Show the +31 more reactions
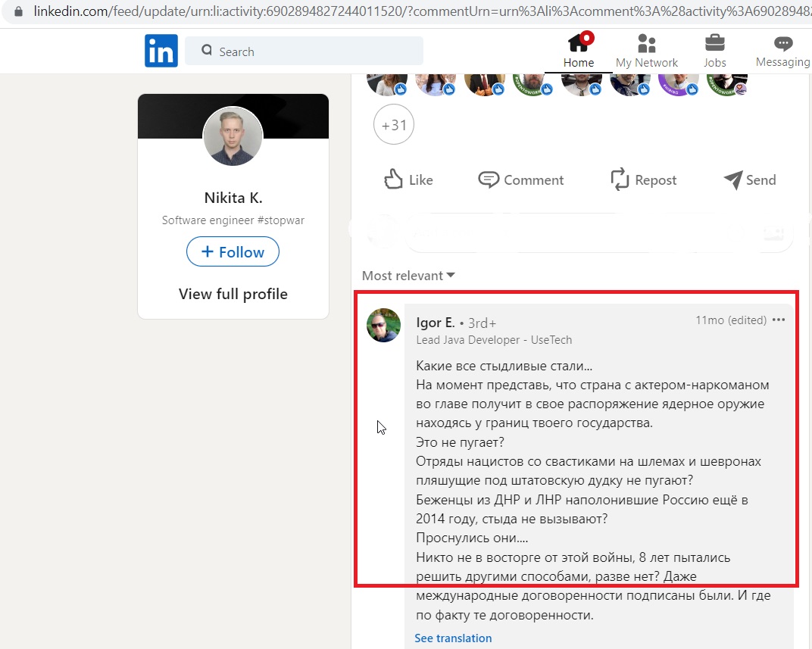 click(394, 125)
